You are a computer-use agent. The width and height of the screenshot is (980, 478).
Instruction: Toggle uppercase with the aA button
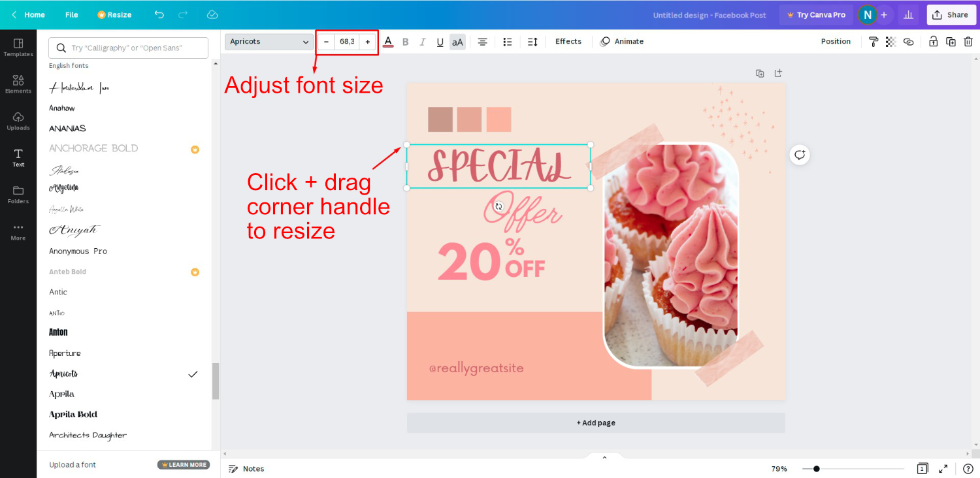tap(457, 41)
